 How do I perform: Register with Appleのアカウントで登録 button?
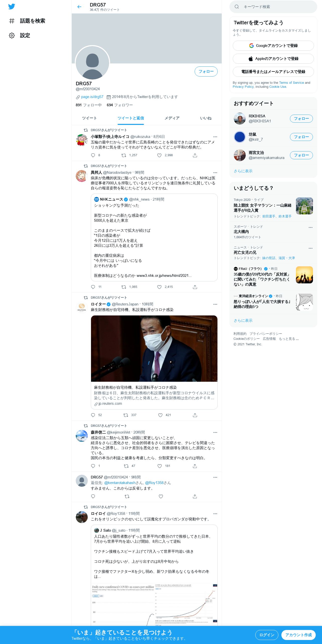(273, 59)
